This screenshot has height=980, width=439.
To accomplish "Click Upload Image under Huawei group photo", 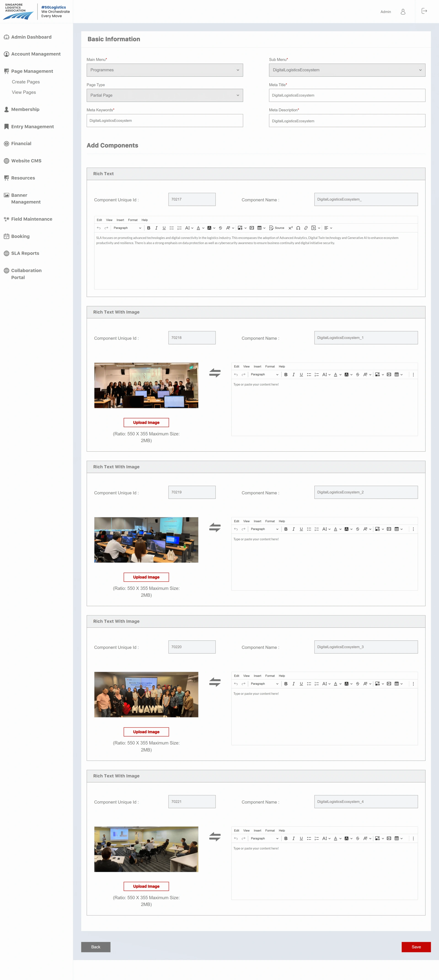I will 146,732.
